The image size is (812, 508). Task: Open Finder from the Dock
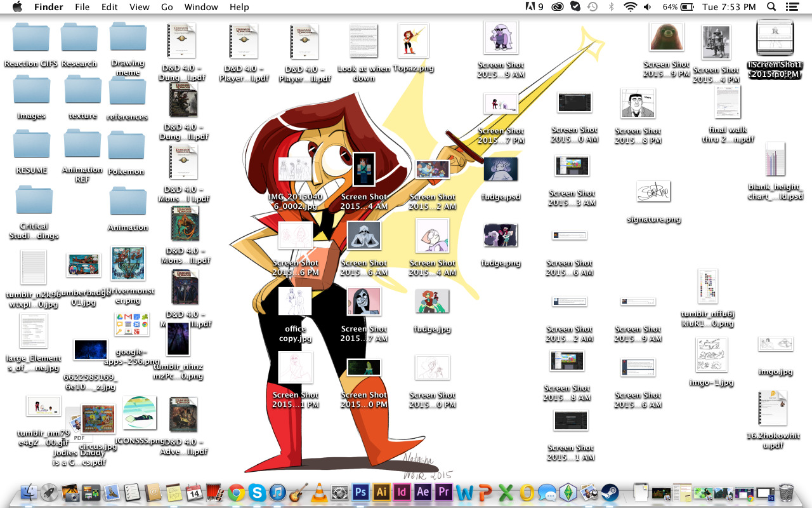pyautogui.click(x=29, y=492)
